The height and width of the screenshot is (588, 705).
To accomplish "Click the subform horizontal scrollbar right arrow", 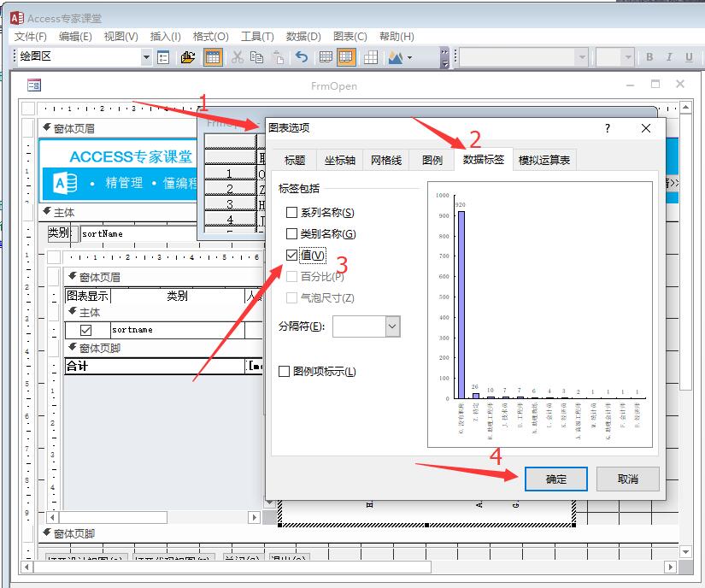I will tap(255, 517).
